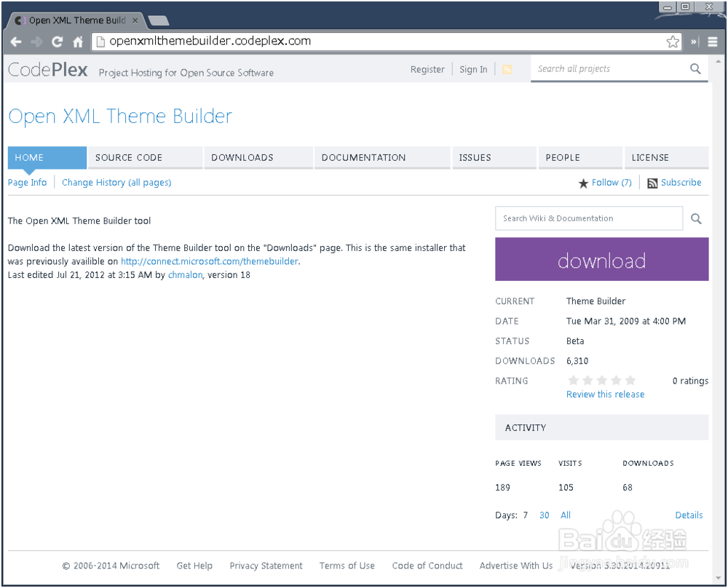The height and width of the screenshot is (588, 728).
Task: Click the scrollbar up arrow
Action: [719, 61]
